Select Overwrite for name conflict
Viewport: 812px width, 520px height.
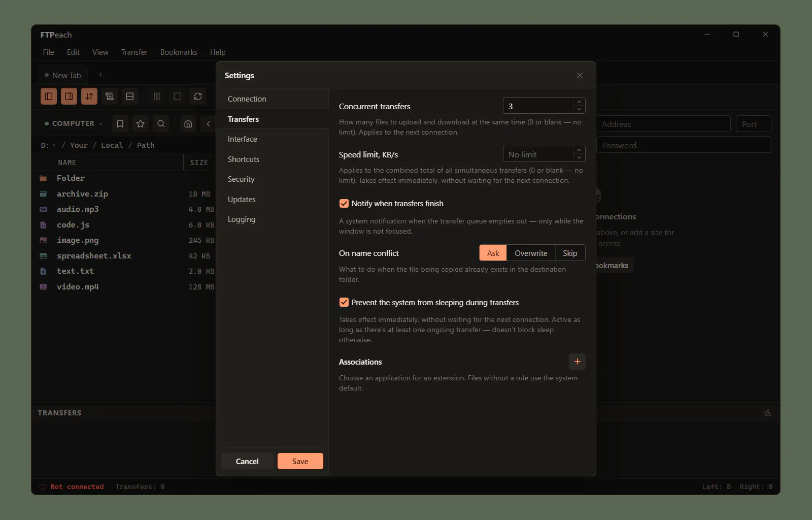tap(531, 253)
